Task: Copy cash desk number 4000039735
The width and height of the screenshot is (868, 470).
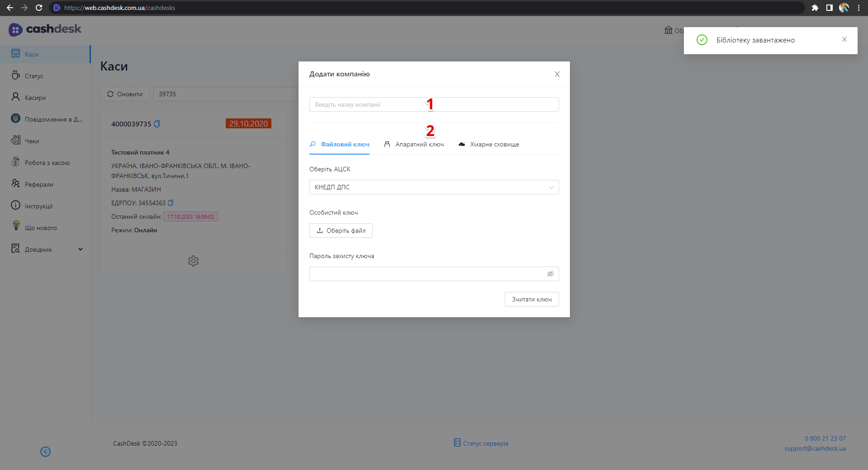Action: click(x=157, y=124)
